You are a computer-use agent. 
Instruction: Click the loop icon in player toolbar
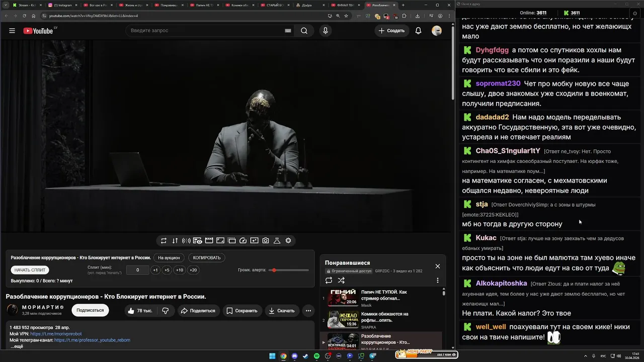[x=164, y=241]
